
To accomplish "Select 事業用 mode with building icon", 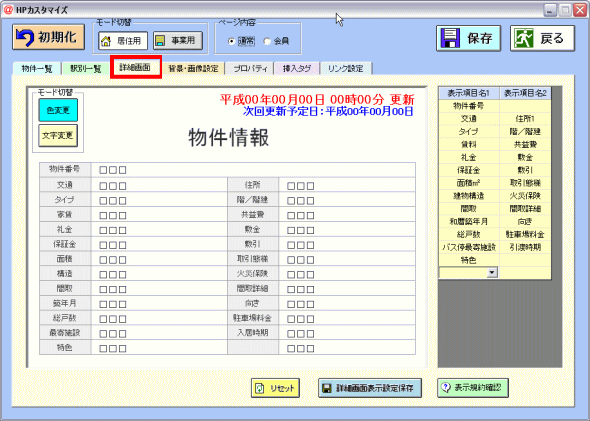I will [x=178, y=41].
